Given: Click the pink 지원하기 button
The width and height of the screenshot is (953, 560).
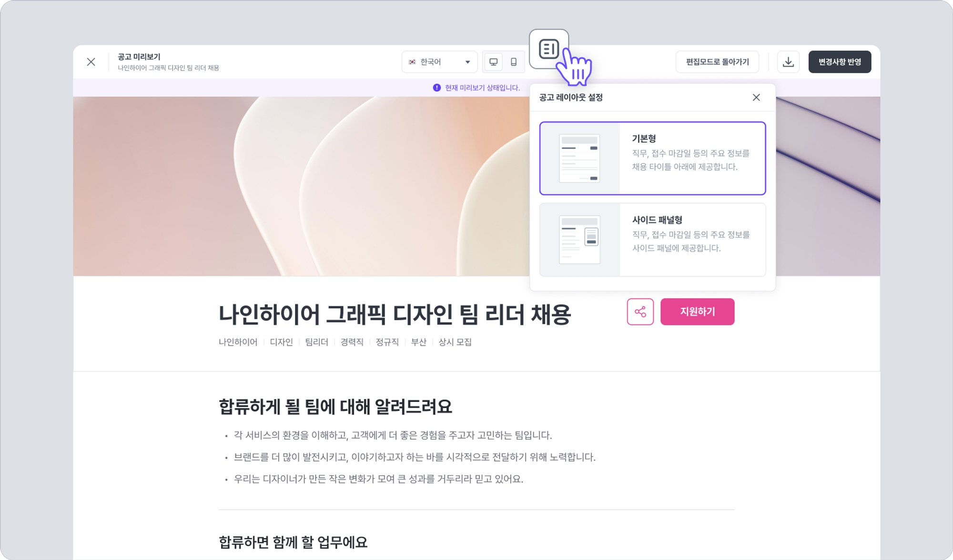Looking at the screenshot, I should 697,312.
